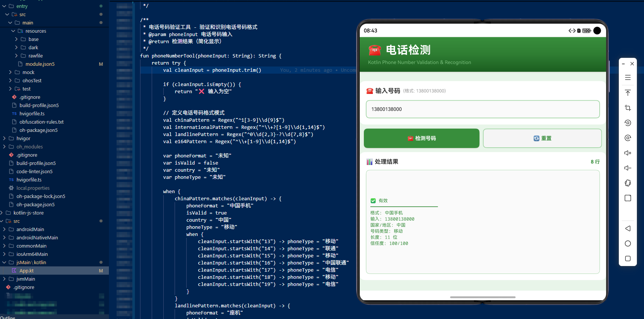Click the 'val cleanInput = phoneInput.trim()' line
644x319 pixels.
coord(212,70)
